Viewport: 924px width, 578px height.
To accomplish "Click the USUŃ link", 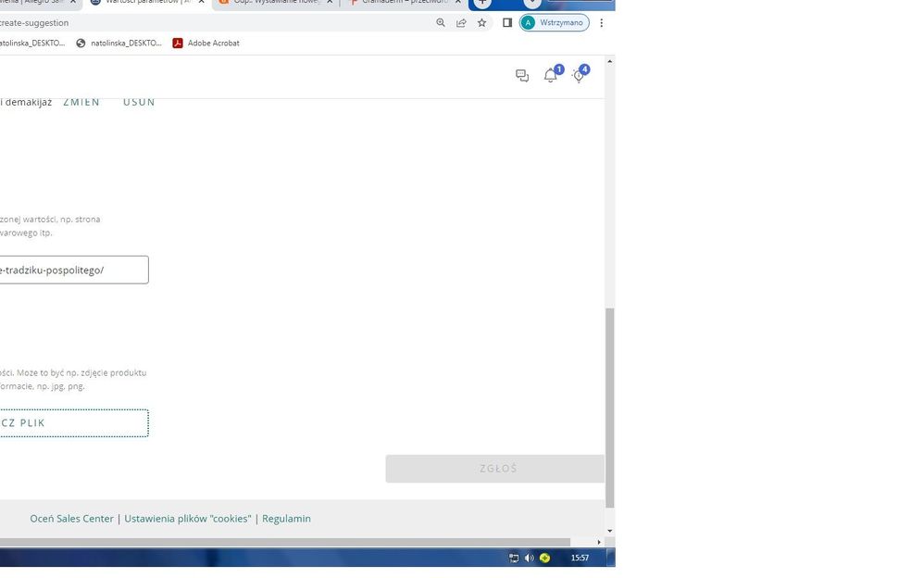I will (139, 102).
